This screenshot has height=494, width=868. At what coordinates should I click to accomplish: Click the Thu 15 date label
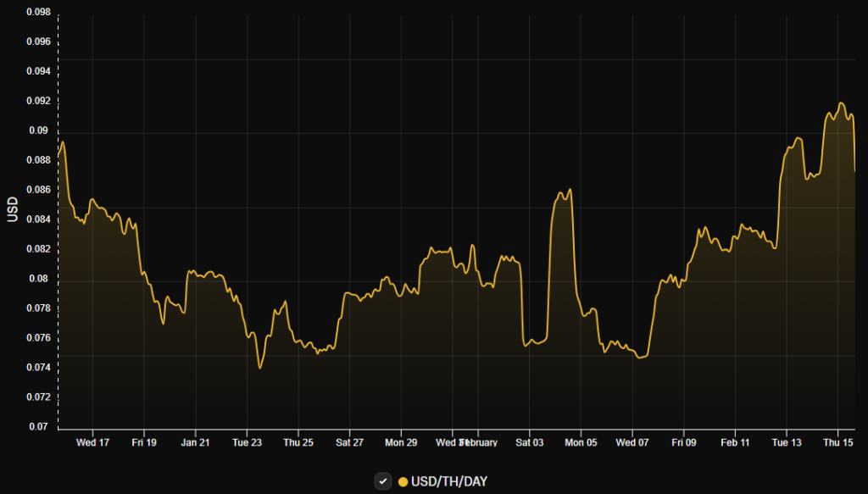click(837, 441)
